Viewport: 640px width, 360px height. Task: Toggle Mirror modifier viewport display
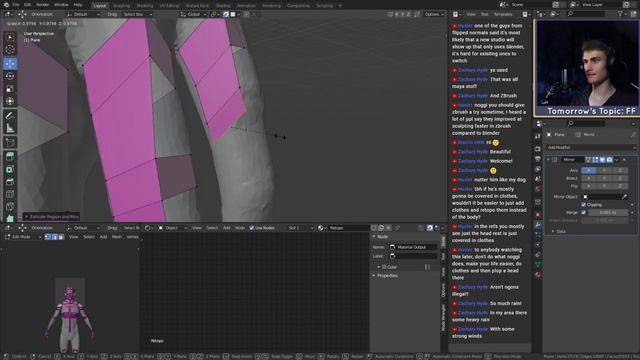[602, 160]
